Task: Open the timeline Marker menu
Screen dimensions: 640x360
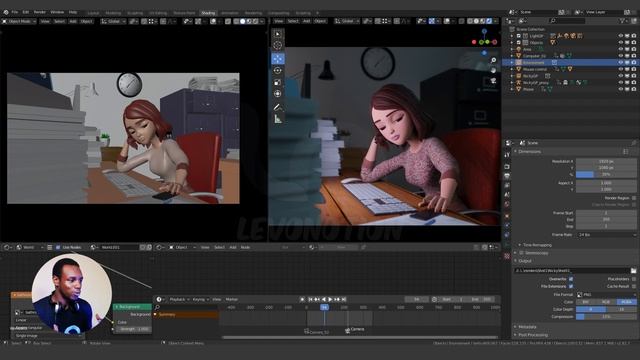Action: pos(231,300)
